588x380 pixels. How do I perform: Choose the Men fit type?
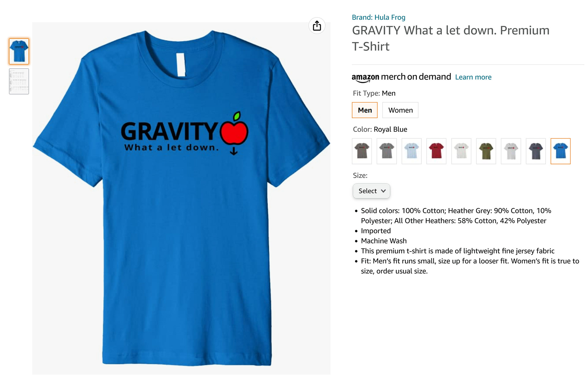(365, 110)
